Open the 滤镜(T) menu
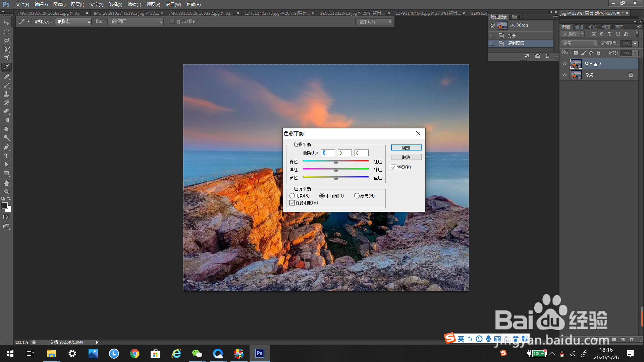Viewport: 644px width, 362px height. tap(134, 4)
